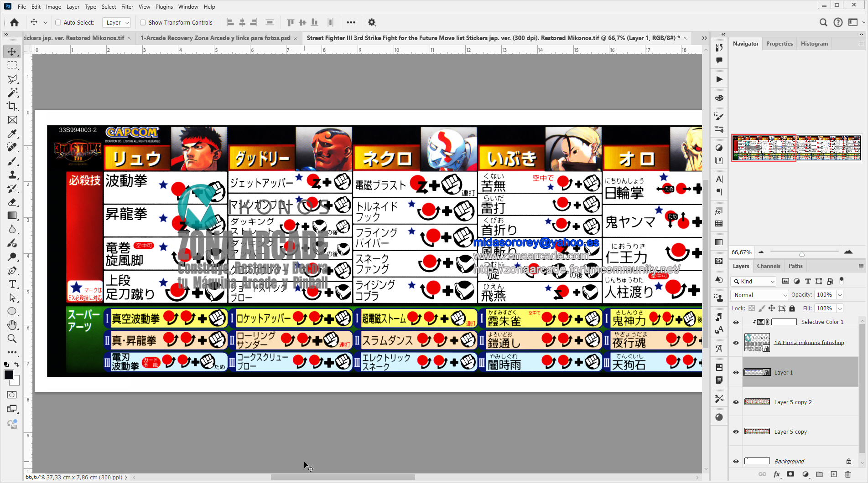Open the Image menu
The image size is (868, 483).
click(53, 7)
